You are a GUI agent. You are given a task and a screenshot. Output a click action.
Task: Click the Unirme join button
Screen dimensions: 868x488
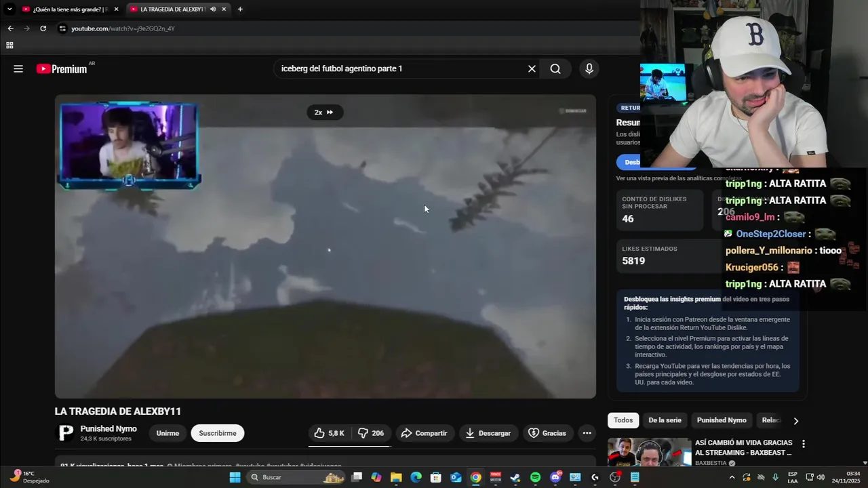(167, 433)
